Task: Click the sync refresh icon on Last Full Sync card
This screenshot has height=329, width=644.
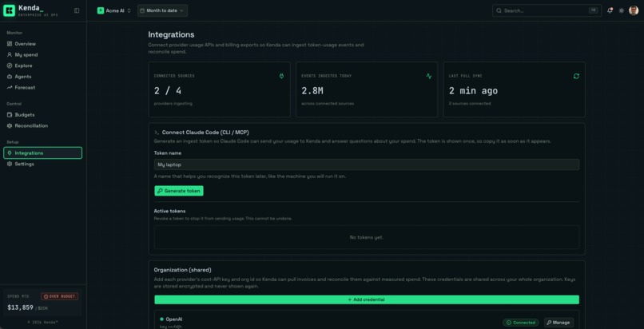Action: pos(576,76)
